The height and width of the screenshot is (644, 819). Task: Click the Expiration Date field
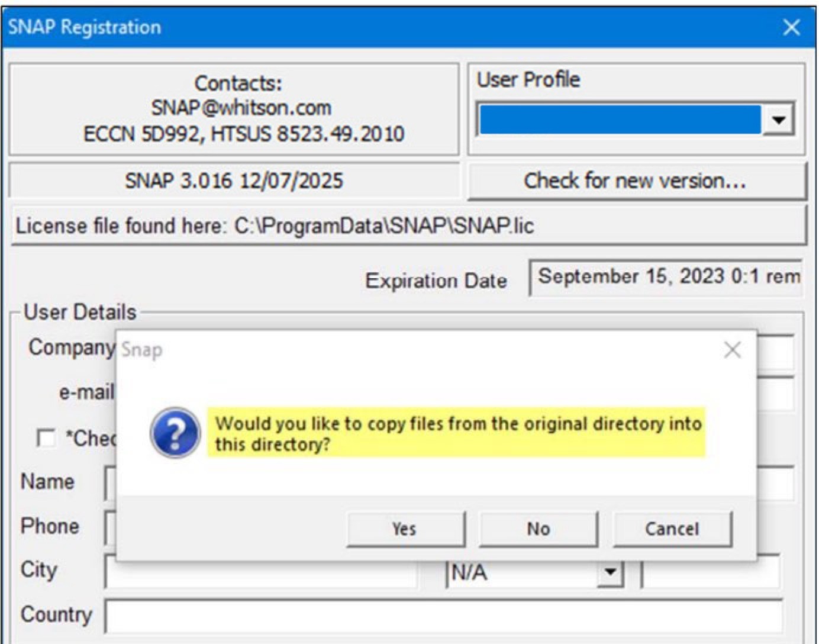tap(666, 277)
